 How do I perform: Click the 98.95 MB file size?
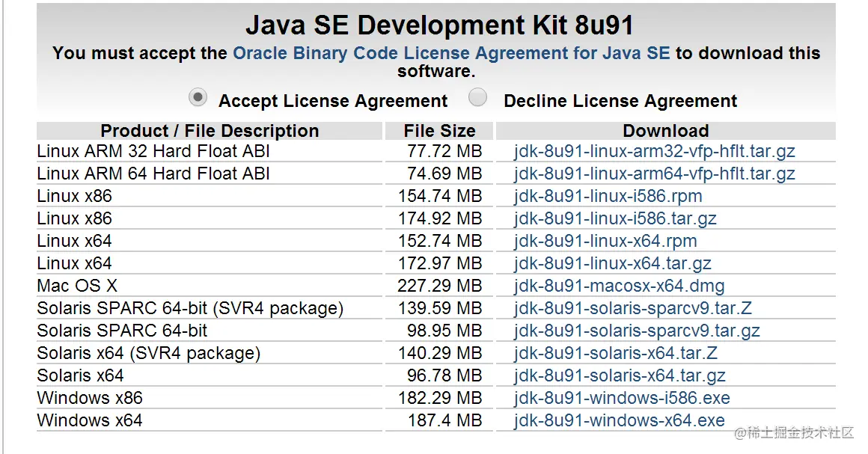coord(444,331)
